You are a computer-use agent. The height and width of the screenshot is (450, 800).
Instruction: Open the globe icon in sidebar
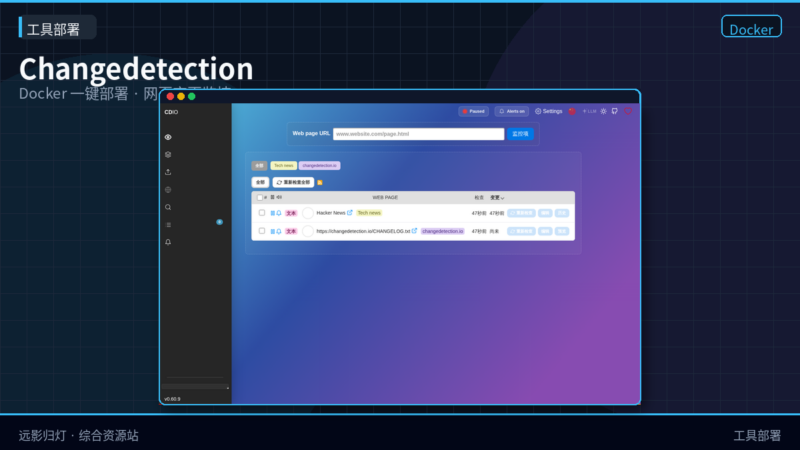(x=168, y=190)
